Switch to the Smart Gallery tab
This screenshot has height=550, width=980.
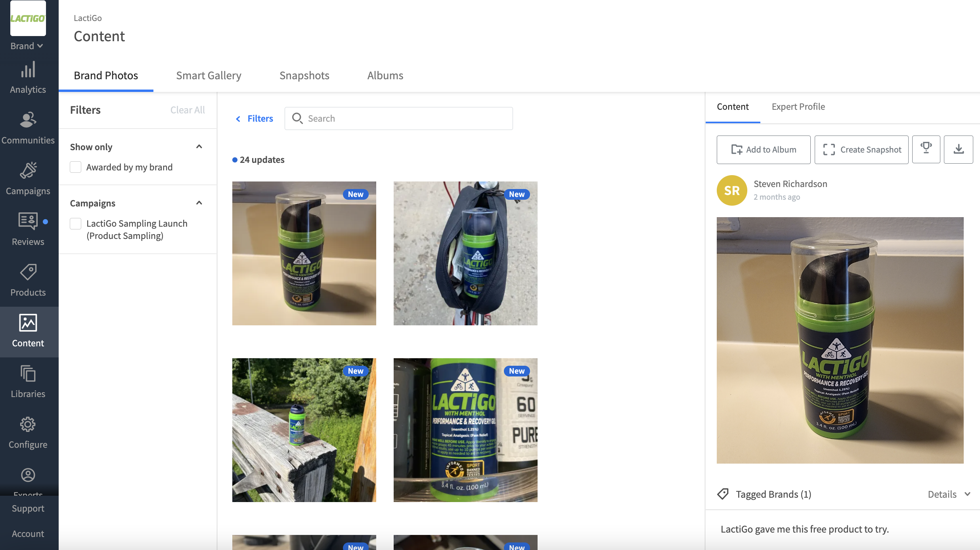tap(209, 75)
